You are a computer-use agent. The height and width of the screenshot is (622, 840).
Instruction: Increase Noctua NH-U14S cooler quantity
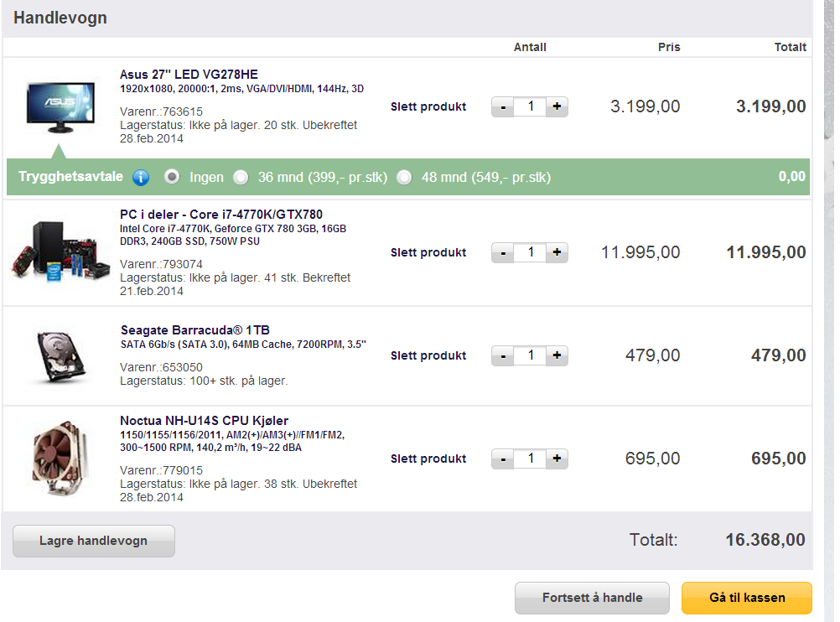click(x=557, y=459)
